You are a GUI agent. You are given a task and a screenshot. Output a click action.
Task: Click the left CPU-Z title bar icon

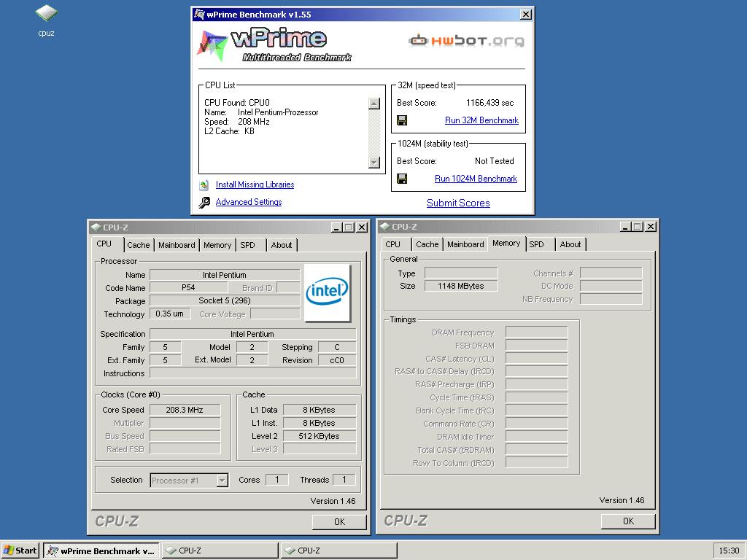tap(96, 227)
